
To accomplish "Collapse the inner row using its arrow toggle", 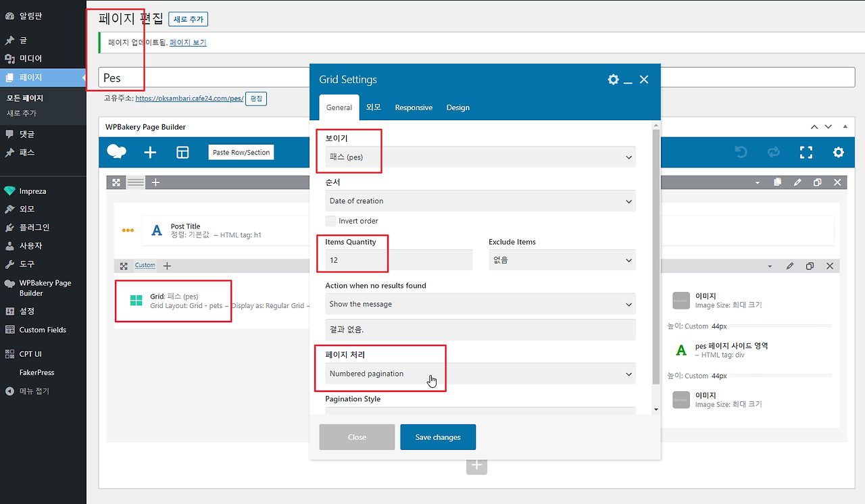I will pos(770,266).
